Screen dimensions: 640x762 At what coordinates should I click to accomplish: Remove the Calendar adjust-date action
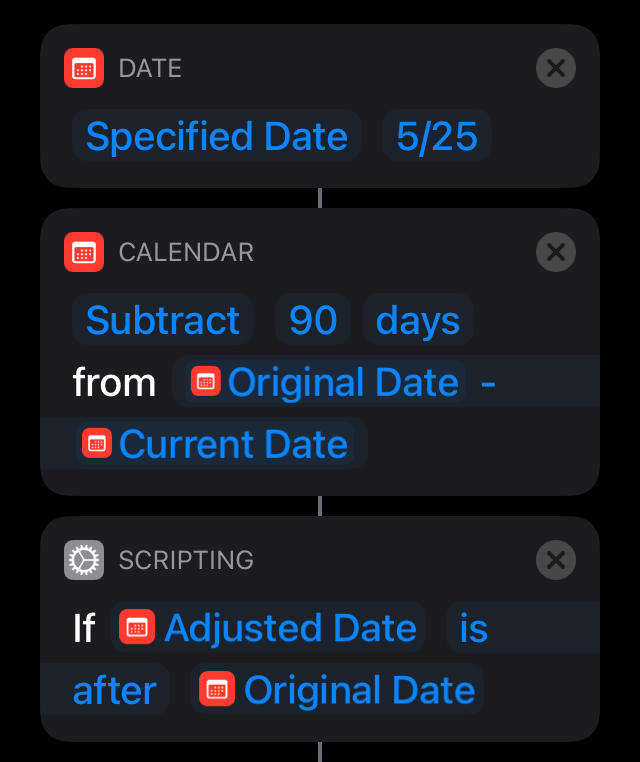point(555,252)
